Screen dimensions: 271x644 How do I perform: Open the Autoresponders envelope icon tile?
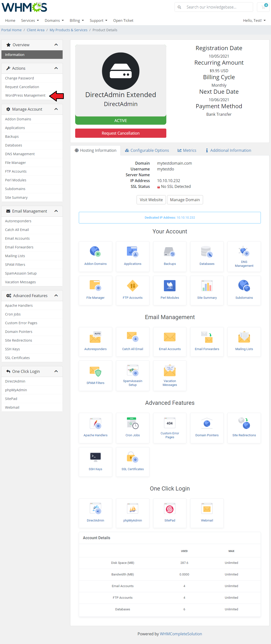[x=95, y=342]
